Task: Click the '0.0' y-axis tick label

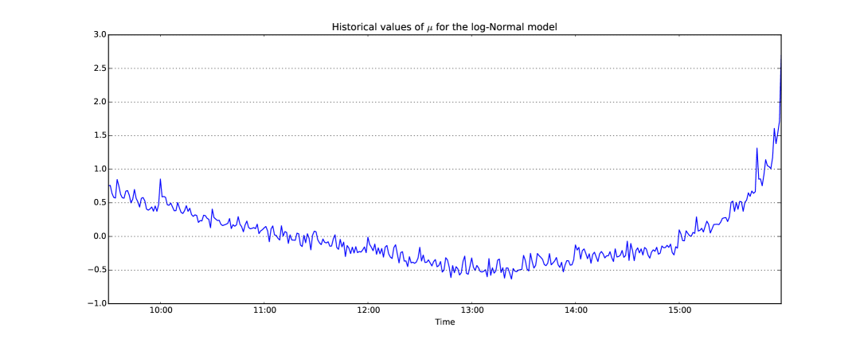Action: [x=99, y=237]
